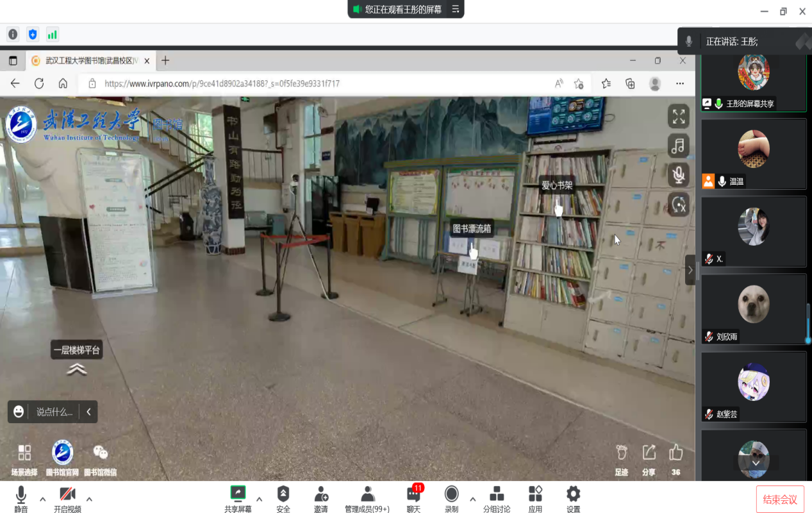Open a new browser tab
The width and height of the screenshot is (812, 513).
(x=165, y=61)
